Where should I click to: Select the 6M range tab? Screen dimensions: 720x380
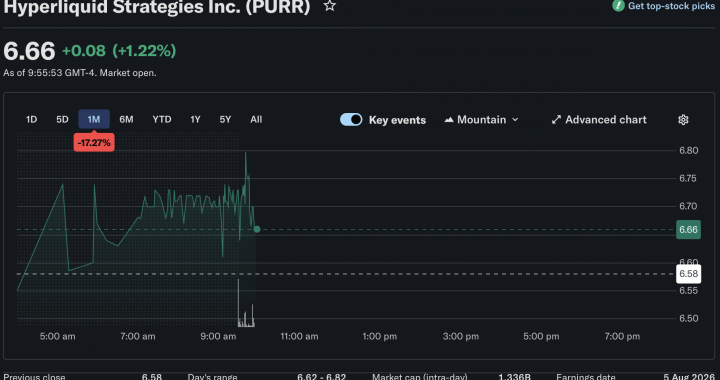(x=126, y=119)
